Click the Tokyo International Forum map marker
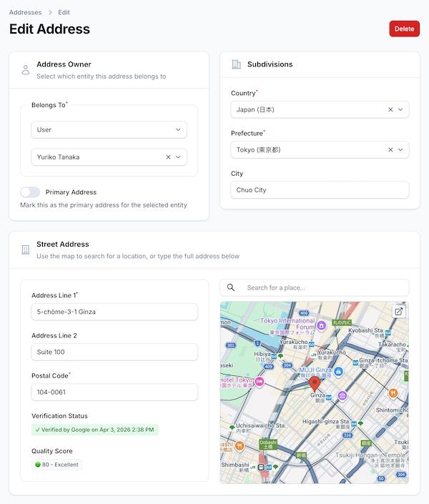Image resolution: width=429 pixels, height=504 pixels. (321, 325)
